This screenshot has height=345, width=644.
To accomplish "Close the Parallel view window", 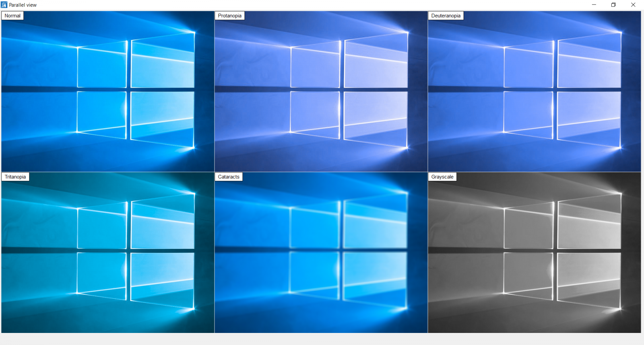I will click(633, 5).
